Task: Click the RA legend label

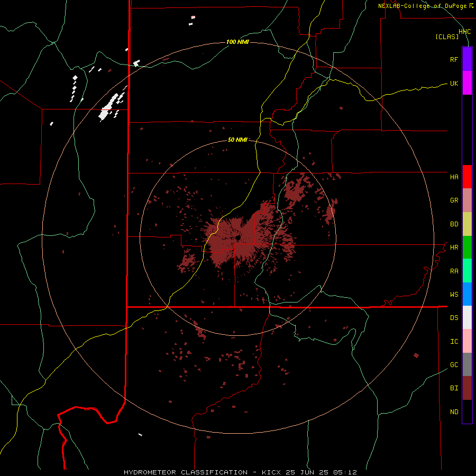Action: click(454, 271)
